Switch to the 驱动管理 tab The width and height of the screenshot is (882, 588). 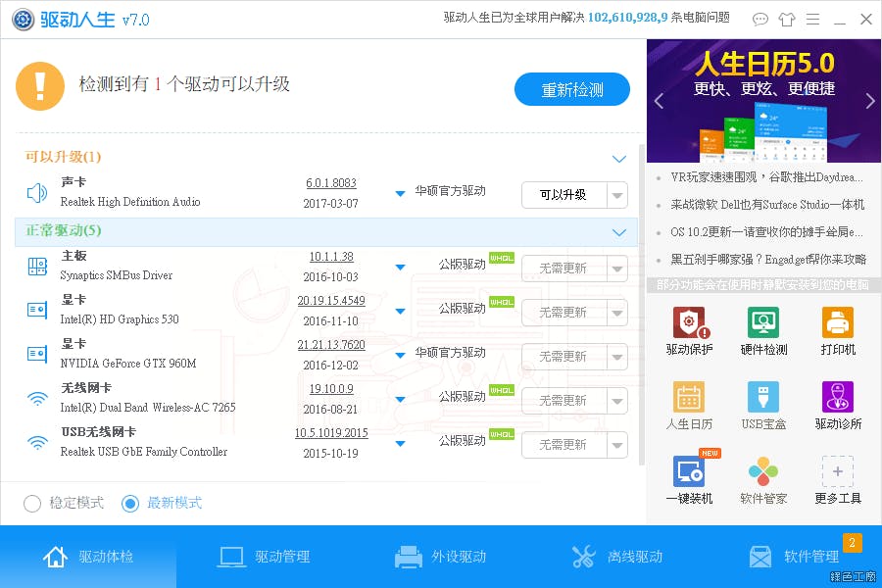pos(264,557)
